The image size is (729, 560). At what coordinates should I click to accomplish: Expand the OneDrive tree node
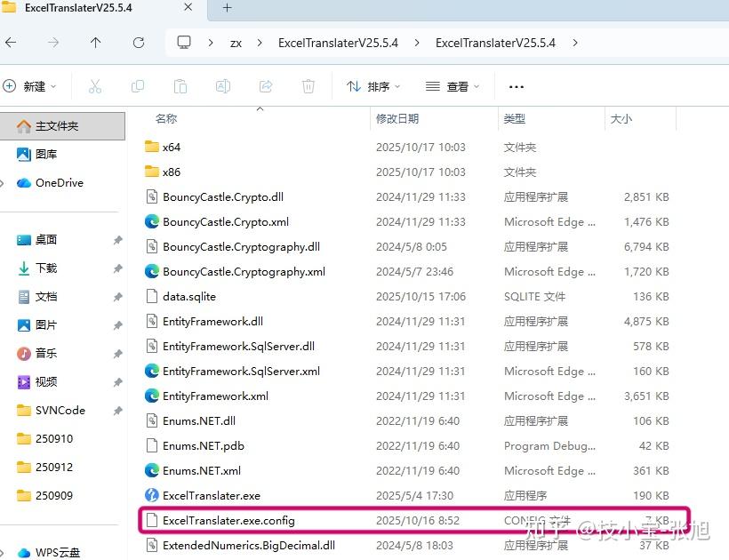(x=3, y=183)
